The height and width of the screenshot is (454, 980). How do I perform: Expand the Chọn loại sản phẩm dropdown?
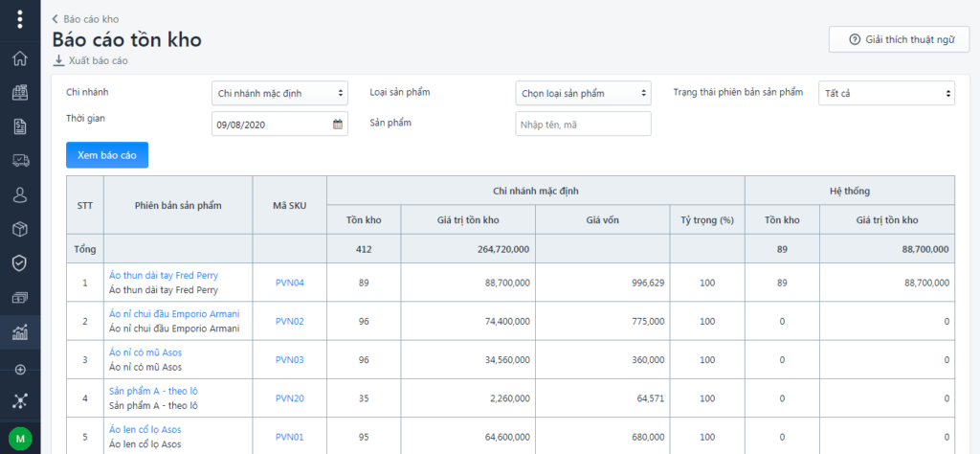click(x=583, y=93)
